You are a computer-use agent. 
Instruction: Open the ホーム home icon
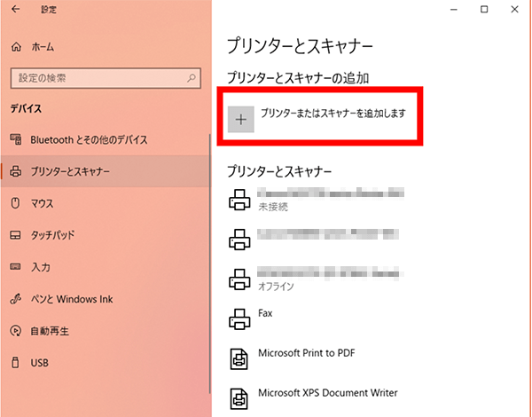click(16, 47)
